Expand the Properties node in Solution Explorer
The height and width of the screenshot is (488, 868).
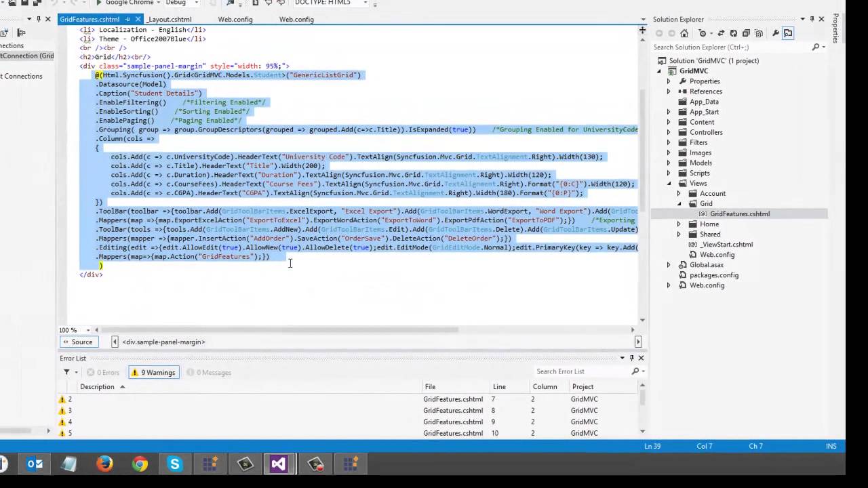tap(669, 81)
